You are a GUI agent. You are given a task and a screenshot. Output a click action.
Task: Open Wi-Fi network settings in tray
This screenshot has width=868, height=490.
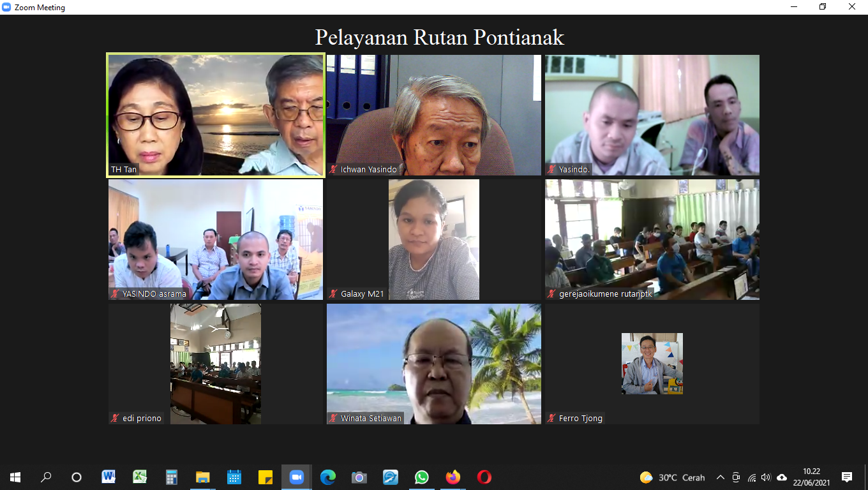point(751,477)
